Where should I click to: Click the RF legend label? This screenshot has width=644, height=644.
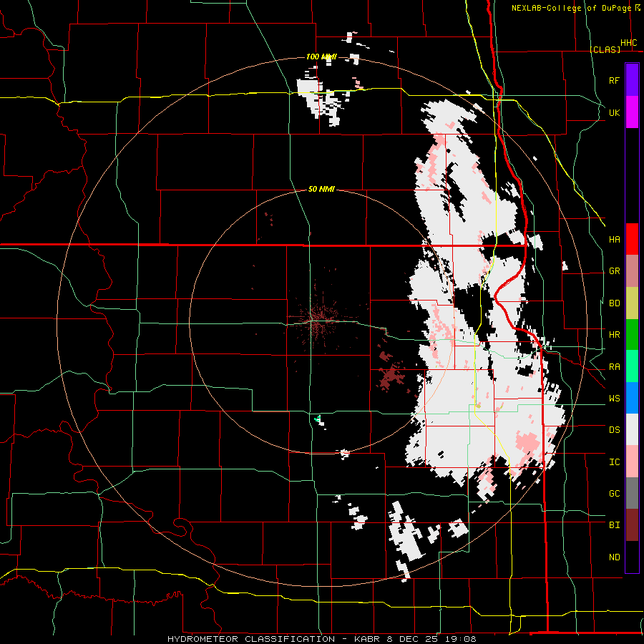(614, 80)
